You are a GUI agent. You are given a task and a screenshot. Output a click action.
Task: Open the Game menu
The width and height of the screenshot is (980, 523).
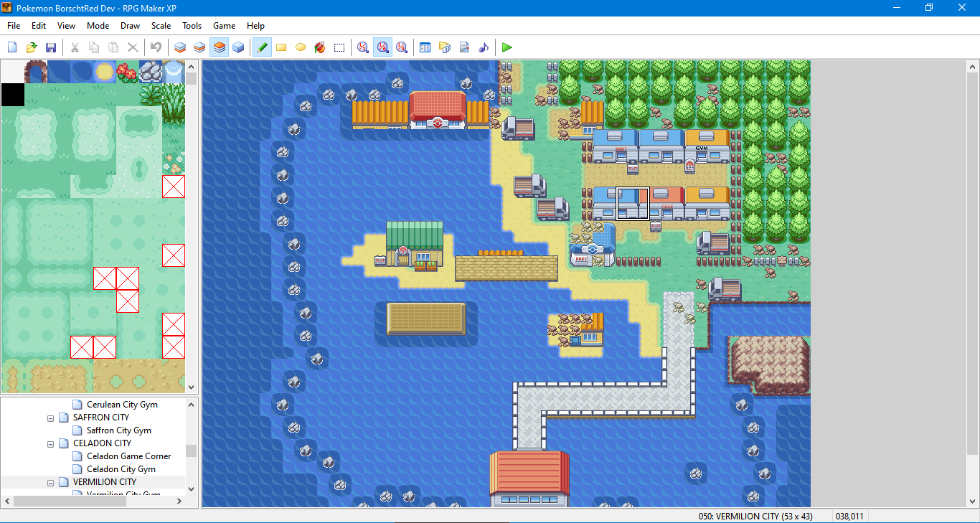tap(225, 25)
